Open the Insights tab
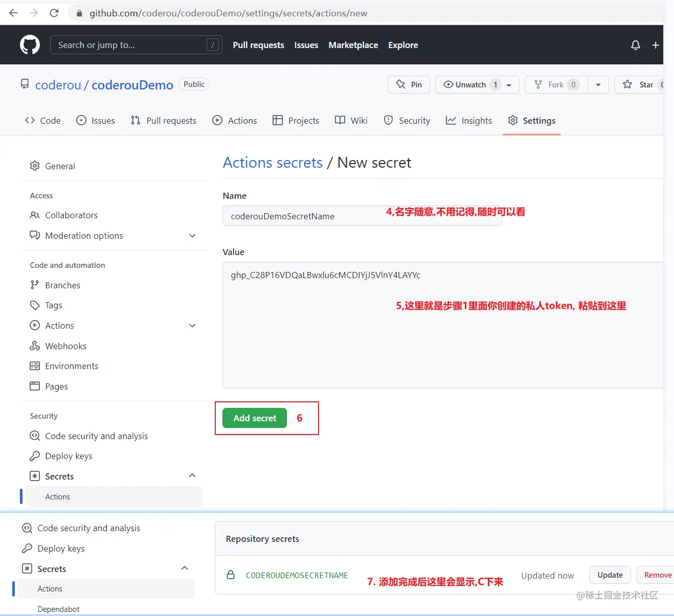674x616 pixels. (x=469, y=121)
